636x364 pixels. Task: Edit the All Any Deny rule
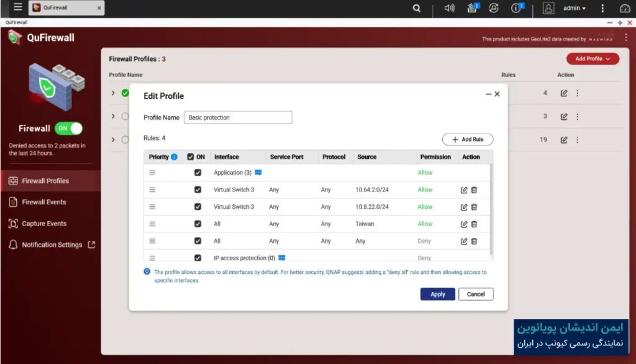(x=463, y=241)
